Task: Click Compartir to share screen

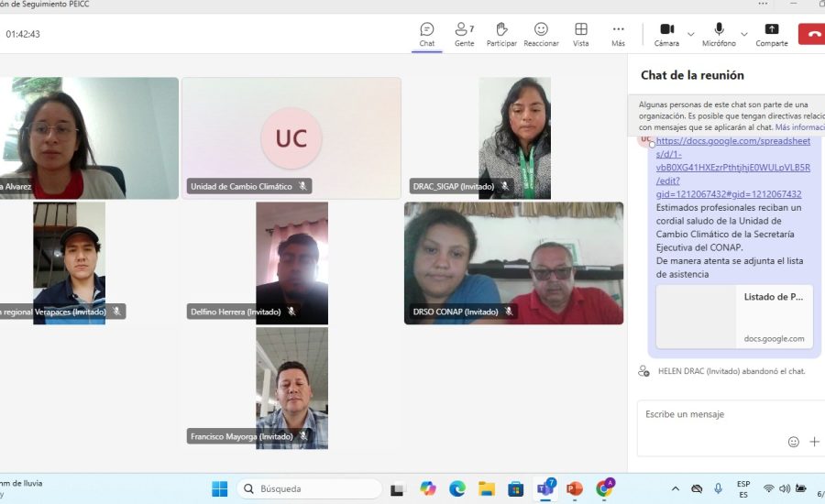Action: click(772, 34)
